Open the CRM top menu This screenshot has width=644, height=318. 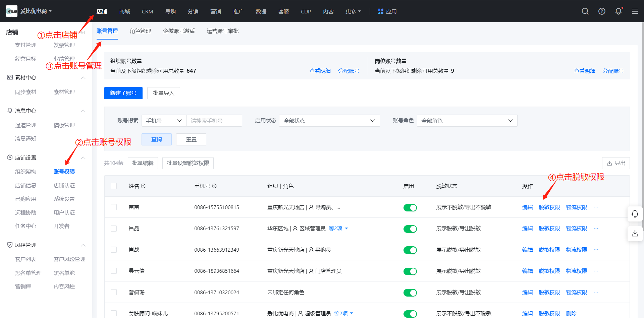(x=147, y=11)
